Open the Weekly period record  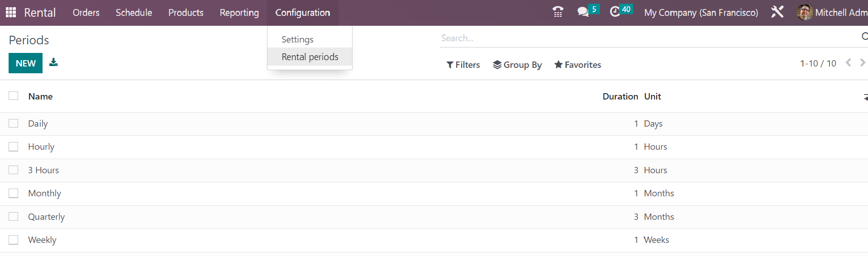point(43,240)
